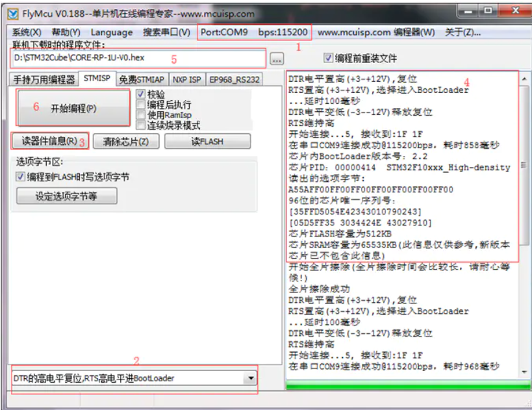The image size is (532, 410).
Task: Switch to 手持万用编程器 tab
Action: pos(44,80)
